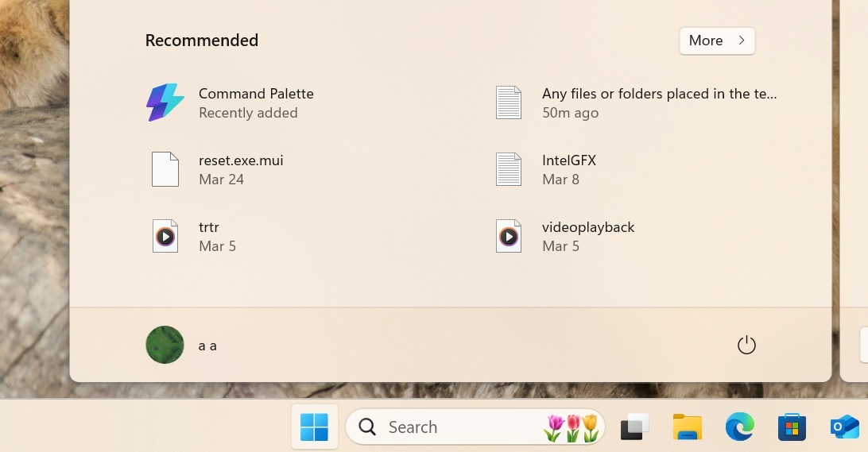Screen dimensions: 868x452
Task: Open the "Any files or folders placed" document
Action: 659,94
